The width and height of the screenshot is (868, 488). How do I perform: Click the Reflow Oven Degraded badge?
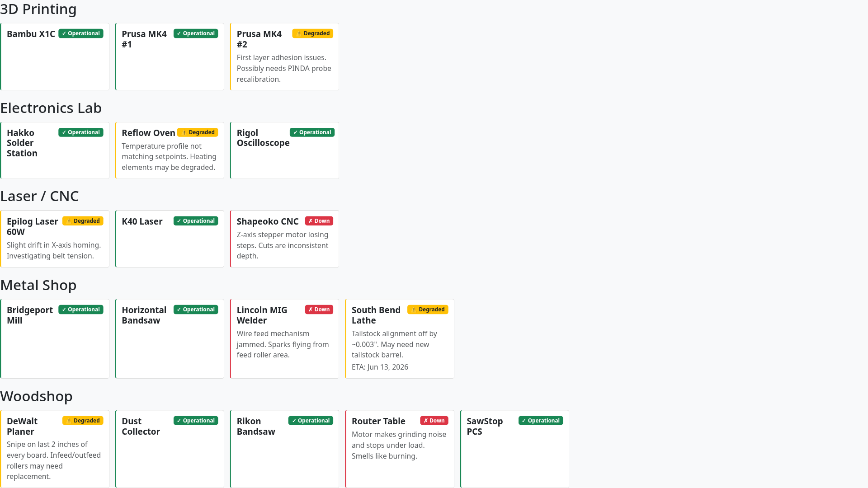click(198, 132)
